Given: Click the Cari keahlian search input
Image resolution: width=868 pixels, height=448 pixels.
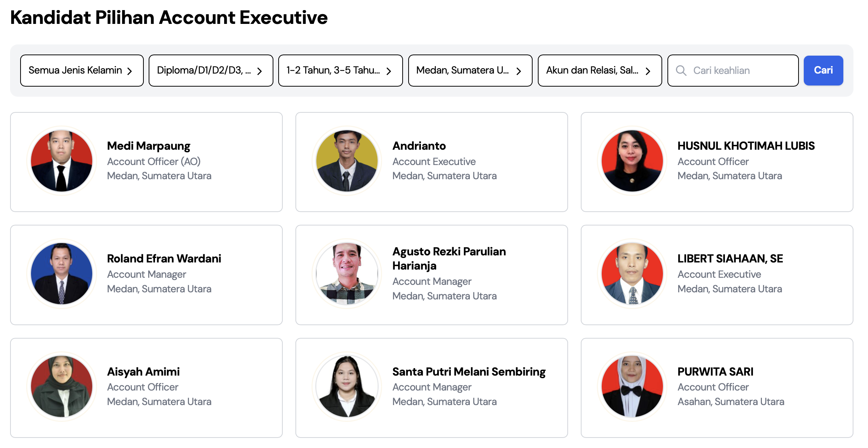Looking at the screenshot, I should (x=733, y=71).
